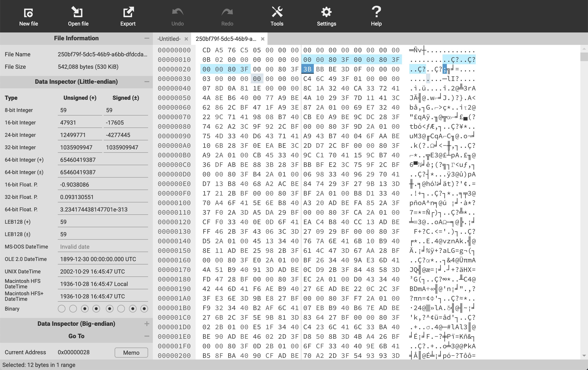Click the 16-bit Integer signed value -17605

point(126,122)
